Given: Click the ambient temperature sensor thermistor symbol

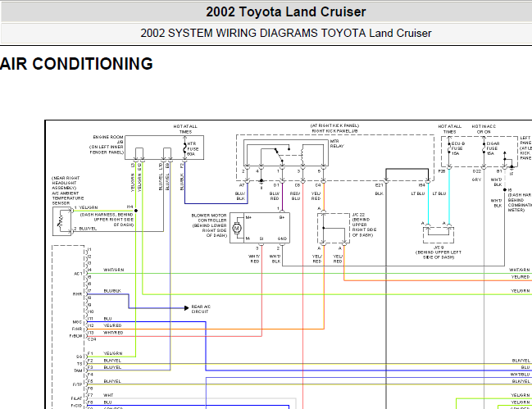Looking at the screenshot, I should tap(61, 220).
